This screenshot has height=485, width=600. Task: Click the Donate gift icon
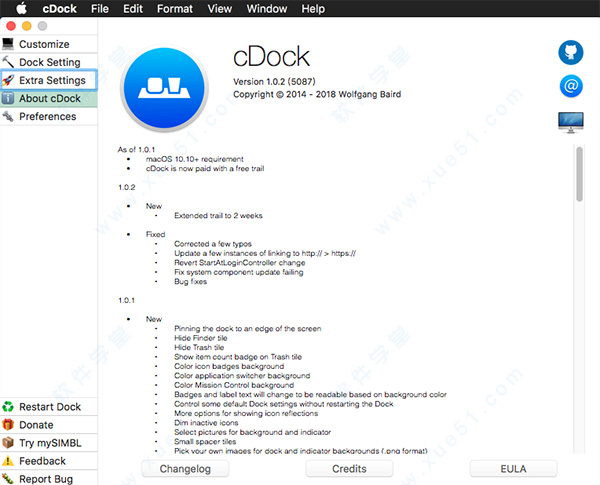8,425
